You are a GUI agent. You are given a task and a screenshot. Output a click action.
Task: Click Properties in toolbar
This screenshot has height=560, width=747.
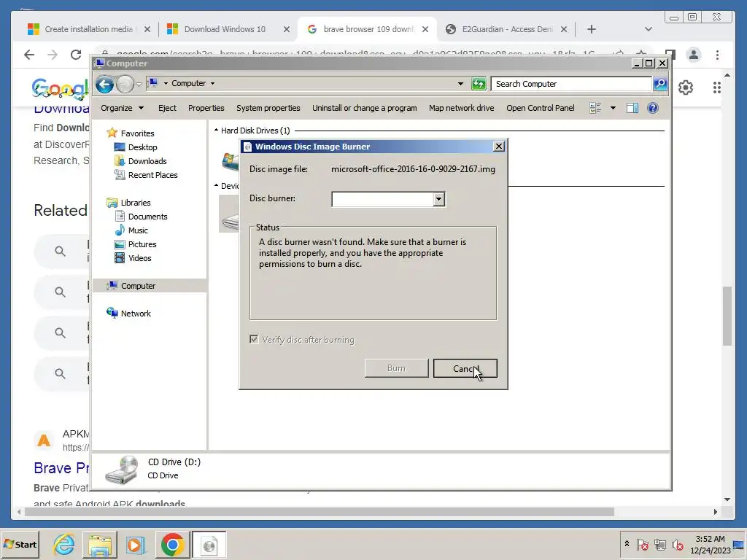click(206, 108)
